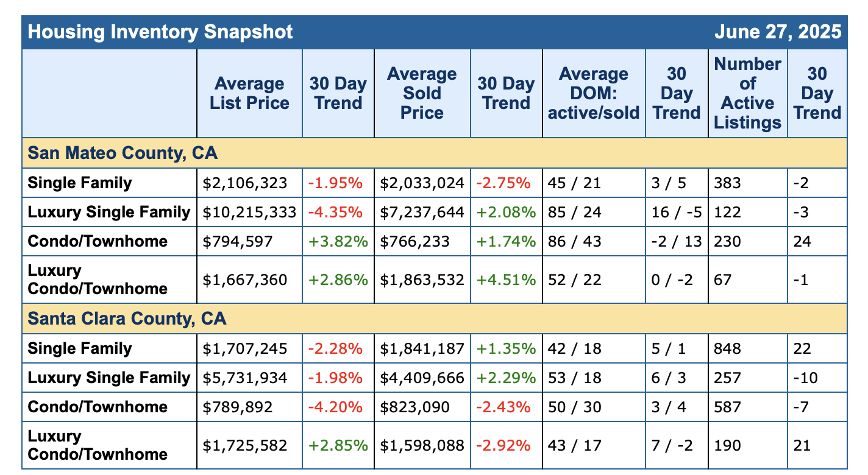Click the $2,033,024 sold price cell
Viewport: 868px width, 475px height.
(x=422, y=183)
